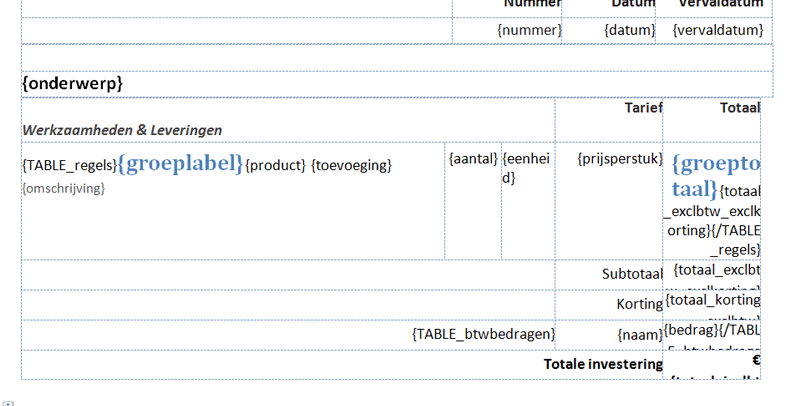
Task: Click the Korting label
Action: (639, 304)
